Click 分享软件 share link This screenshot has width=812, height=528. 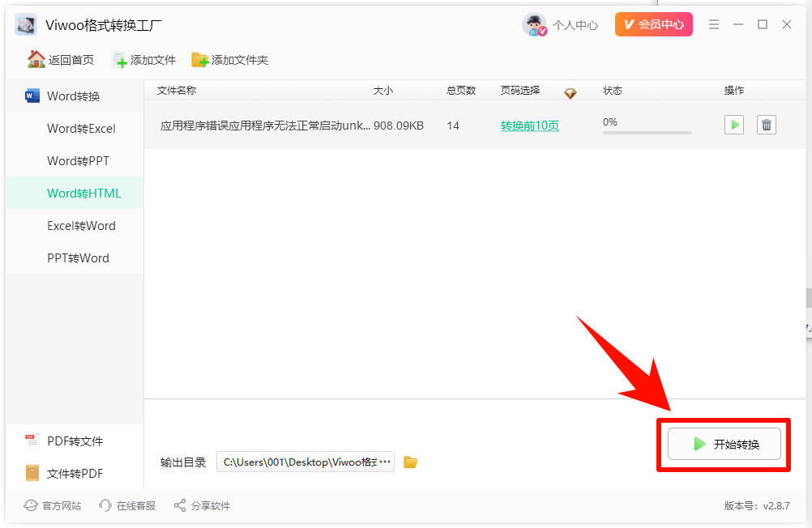coord(202,506)
